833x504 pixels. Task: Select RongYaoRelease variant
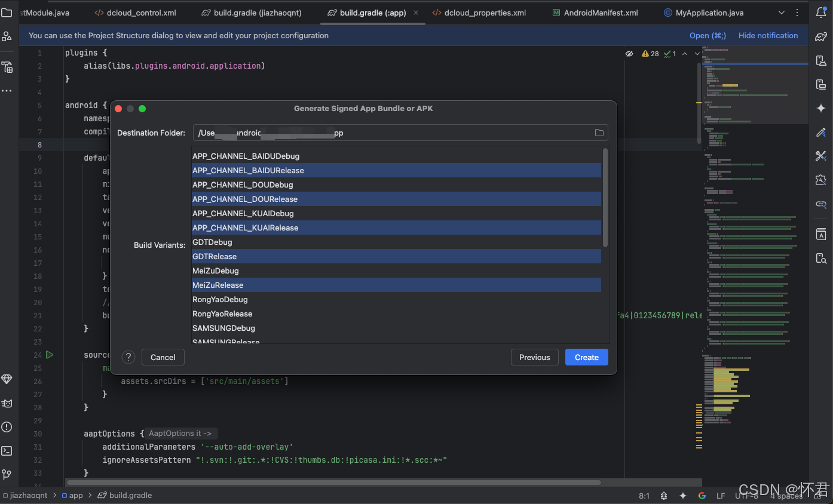(396, 314)
